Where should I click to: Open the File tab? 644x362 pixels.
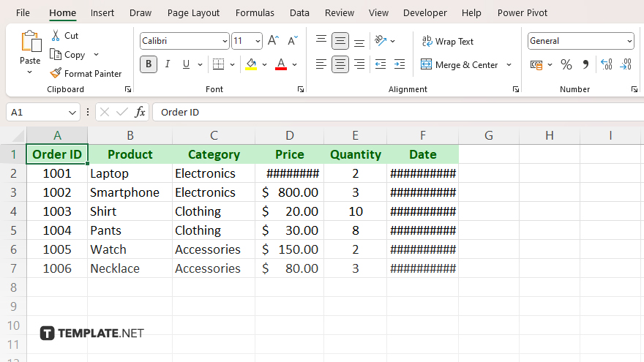click(x=23, y=12)
